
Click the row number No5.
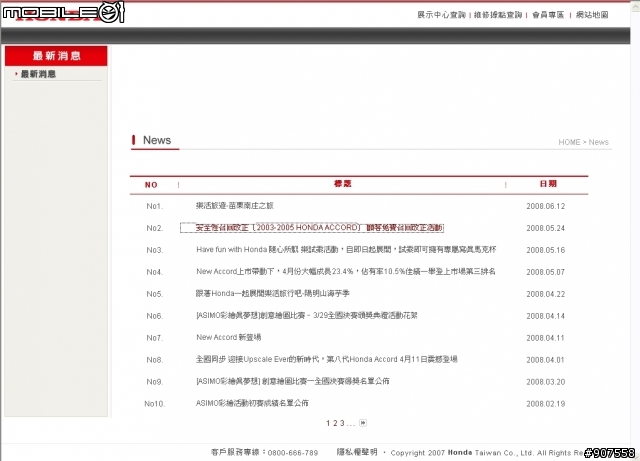(x=155, y=294)
